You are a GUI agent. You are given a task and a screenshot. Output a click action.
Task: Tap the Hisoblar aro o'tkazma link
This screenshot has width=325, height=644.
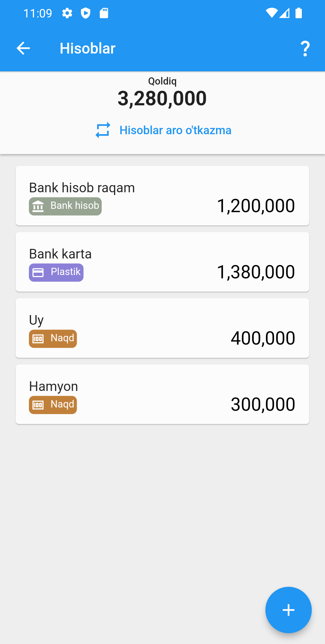coord(175,130)
